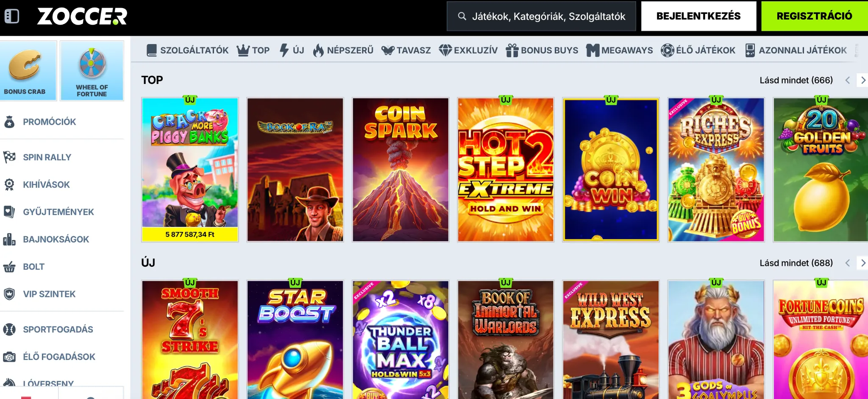Open Coin Spark game thumbnail

coord(401,170)
